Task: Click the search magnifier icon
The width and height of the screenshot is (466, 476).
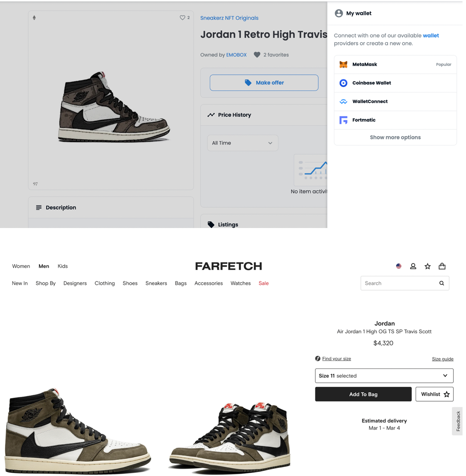Action: tap(442, 283)
